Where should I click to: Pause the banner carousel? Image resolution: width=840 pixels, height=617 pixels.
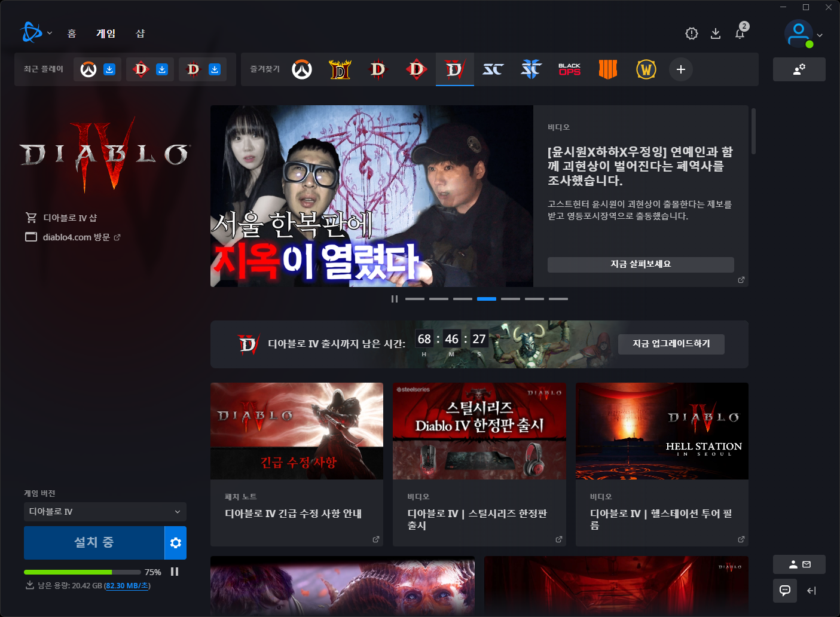(x=395, y=299)
